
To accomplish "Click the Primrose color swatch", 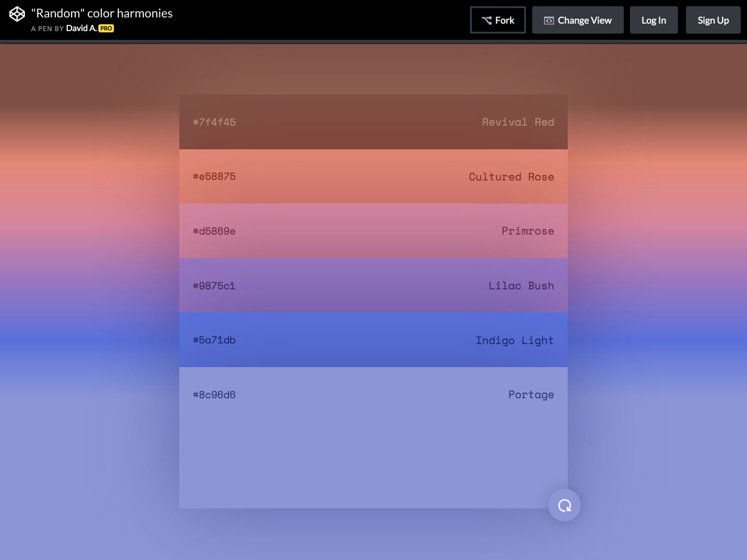I will click(x=374, y=231).
